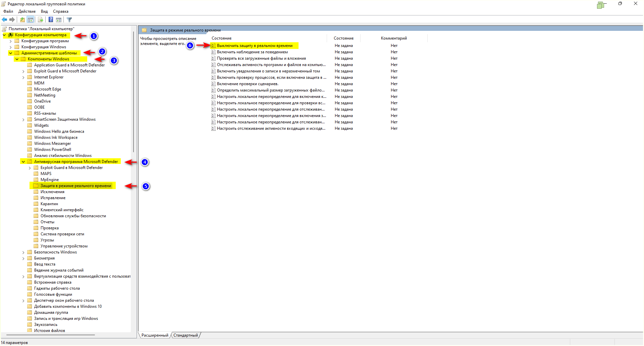Click the gray Forward arrow in toolbar

(x=12, y=20)
